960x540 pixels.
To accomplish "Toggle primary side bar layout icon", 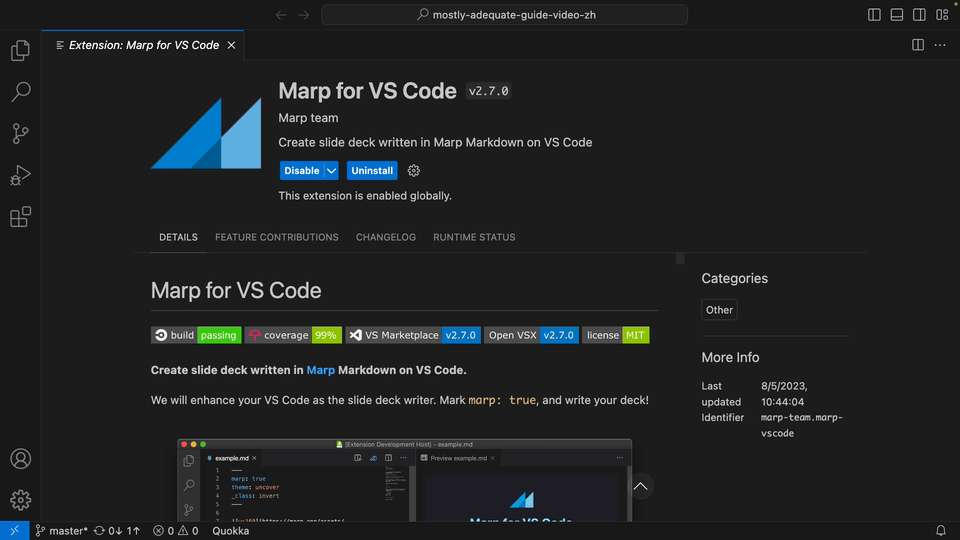I will pyautogui.click(x=874, y=15).
